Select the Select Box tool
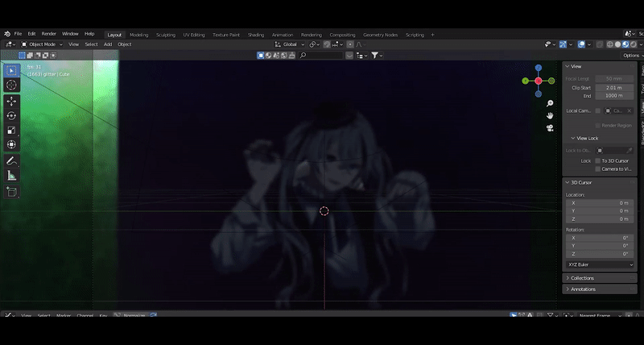This screenshot has width=644, height=345. click(11, 70)
